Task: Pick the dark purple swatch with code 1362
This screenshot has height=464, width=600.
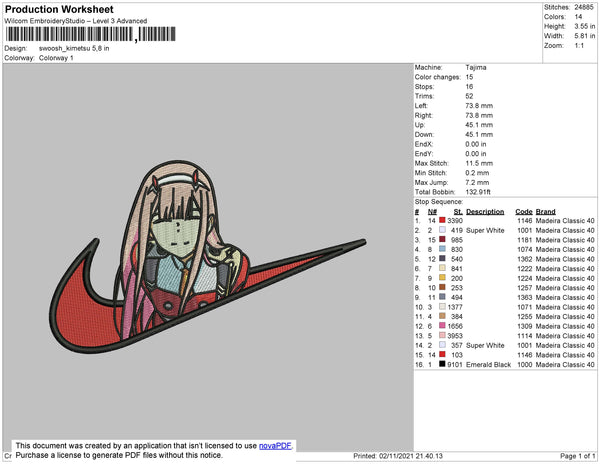Action: click(x=442, y=259)
